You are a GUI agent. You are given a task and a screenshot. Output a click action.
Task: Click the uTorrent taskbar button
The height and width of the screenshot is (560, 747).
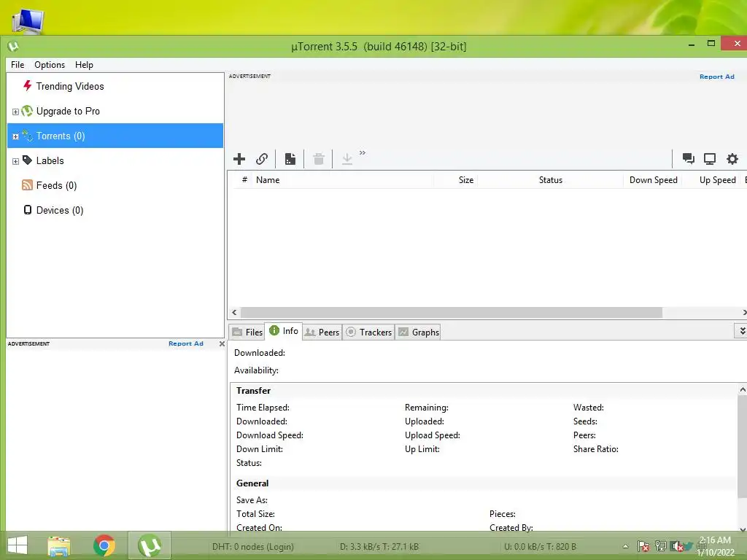click(x=149, y=545)
